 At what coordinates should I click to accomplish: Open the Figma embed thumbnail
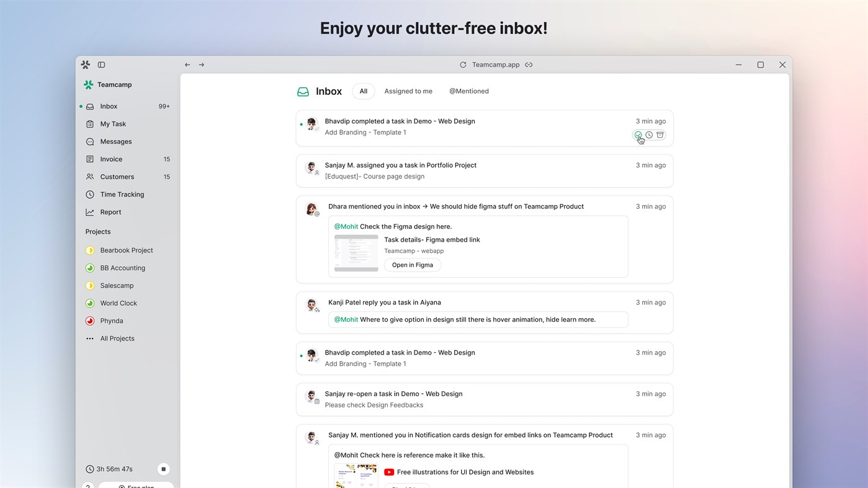(x=356, y=253)
